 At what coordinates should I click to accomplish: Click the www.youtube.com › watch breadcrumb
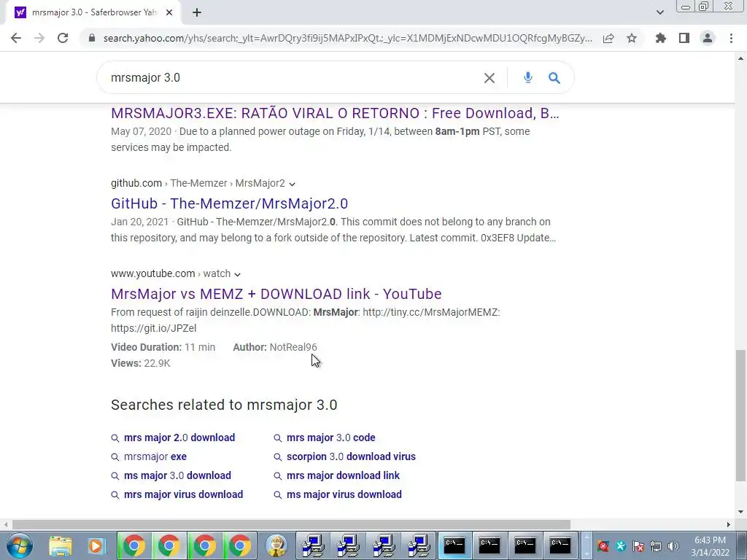pos(171,274)
